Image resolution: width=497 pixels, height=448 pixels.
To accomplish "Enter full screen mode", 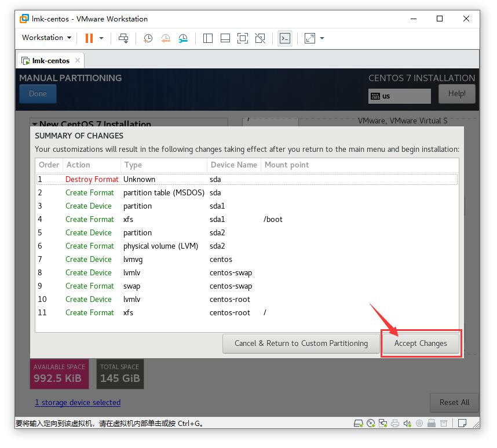I will [243, 38].
